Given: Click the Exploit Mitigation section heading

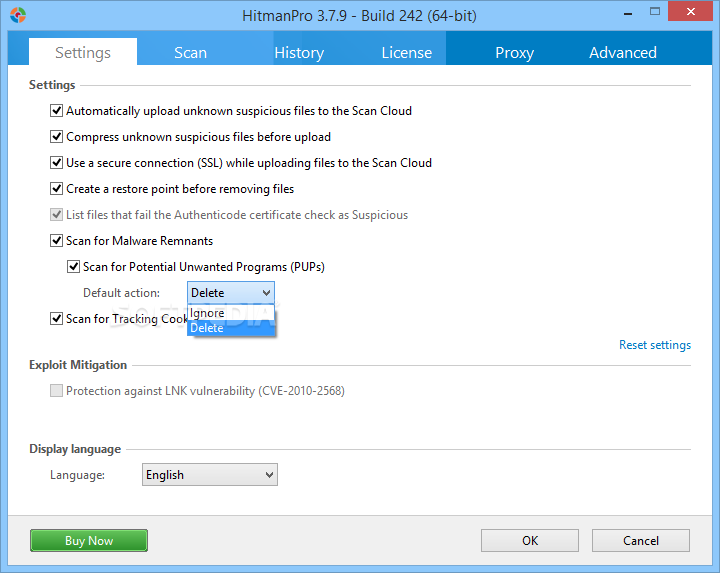Looking at the screenshot, I should coord(78,365).
